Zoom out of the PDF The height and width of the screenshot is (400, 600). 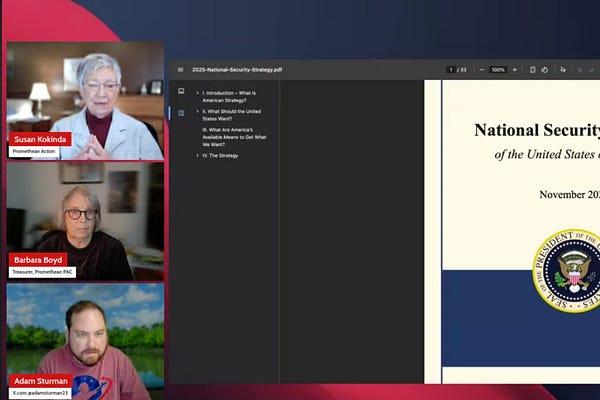click(x=482, y=70)
